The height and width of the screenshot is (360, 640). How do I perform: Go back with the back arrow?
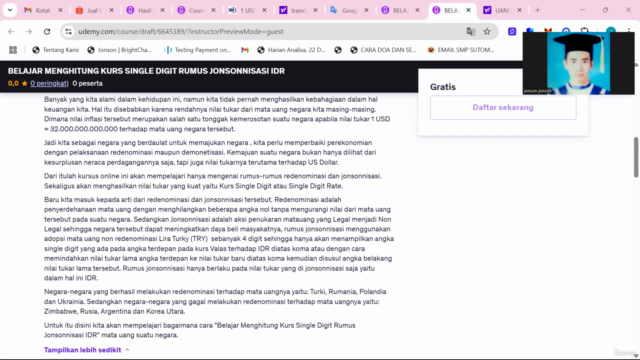(11, 31)
